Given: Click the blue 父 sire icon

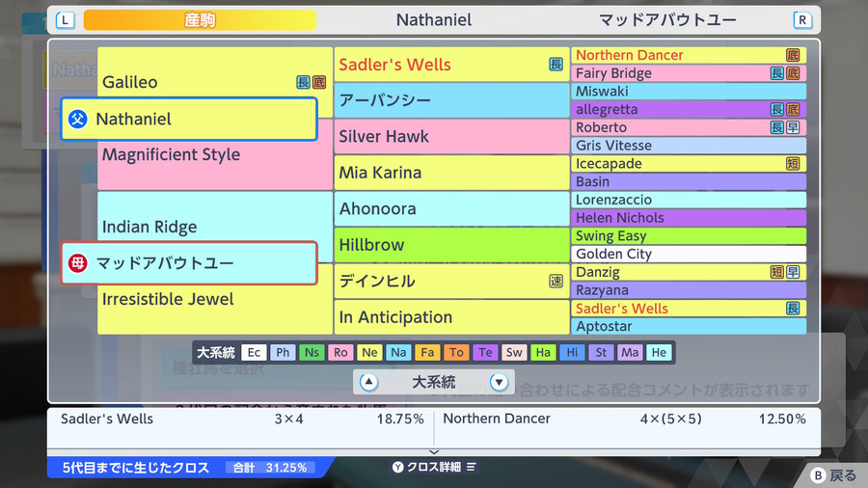Looking at the screenshot, I should click(x=77, y=119).
